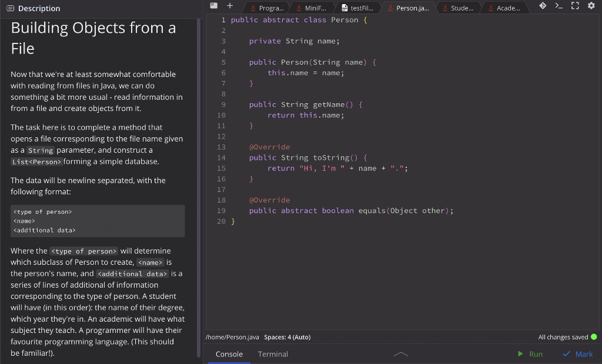This screenshot has height=364, width=602.
Task: Click the 'this.name = name;' code line
Action: click(x=306, y=73)
